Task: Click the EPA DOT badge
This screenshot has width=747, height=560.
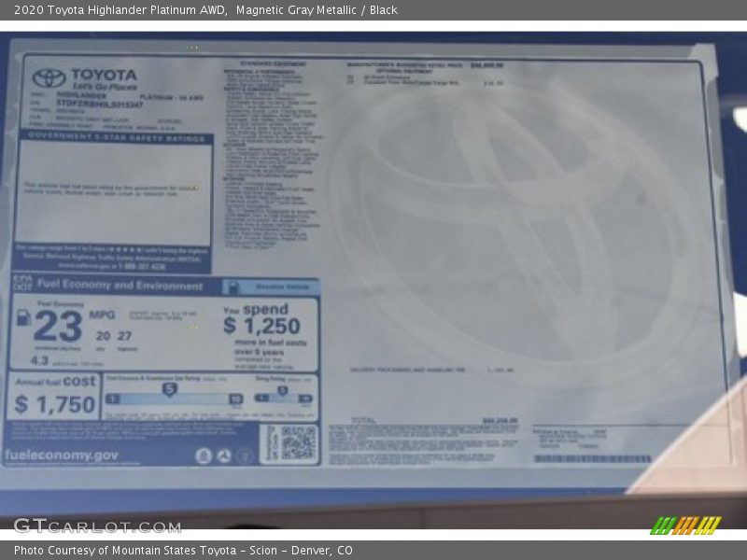Action: click(x=22, y=283)
